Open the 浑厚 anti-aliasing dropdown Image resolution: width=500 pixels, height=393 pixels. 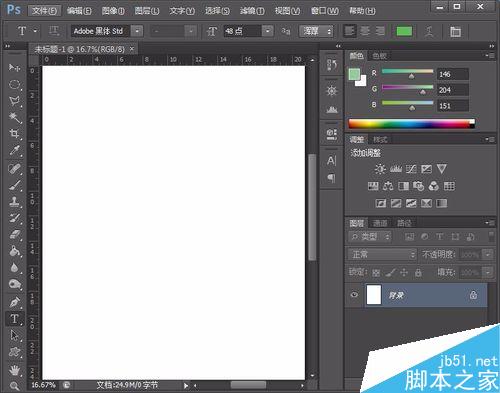(x=316, y=31)
